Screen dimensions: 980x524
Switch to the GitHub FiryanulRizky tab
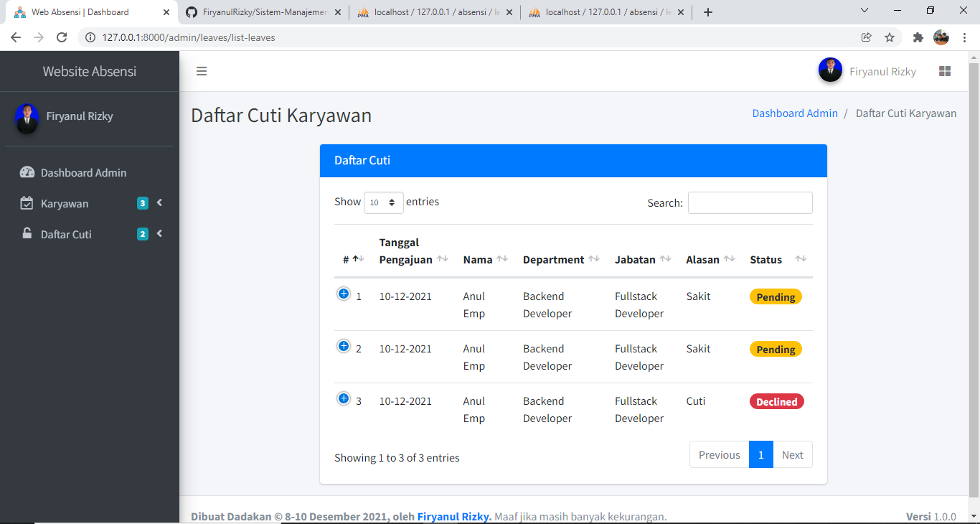click(263, 12)
